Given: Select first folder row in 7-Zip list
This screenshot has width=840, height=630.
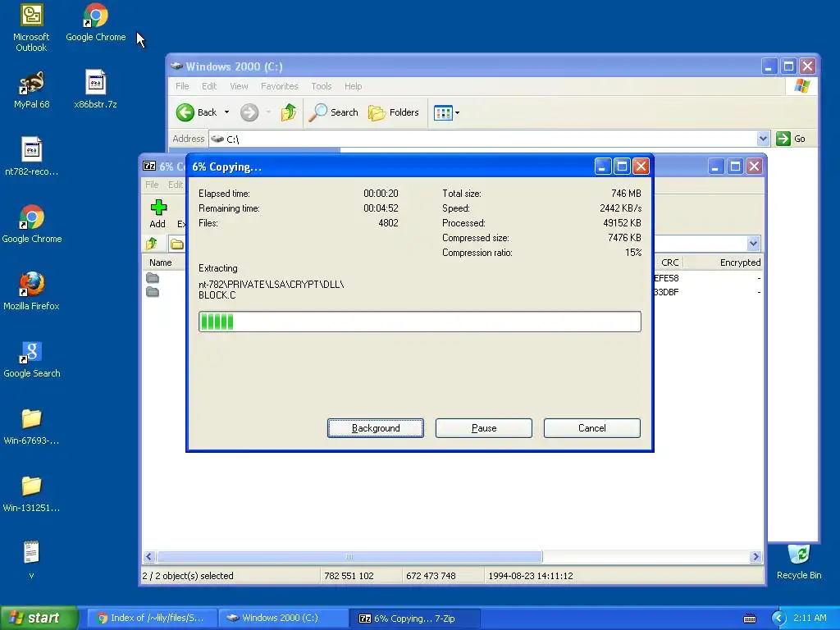Looking at the screenshot, I should tap(153, 278).
